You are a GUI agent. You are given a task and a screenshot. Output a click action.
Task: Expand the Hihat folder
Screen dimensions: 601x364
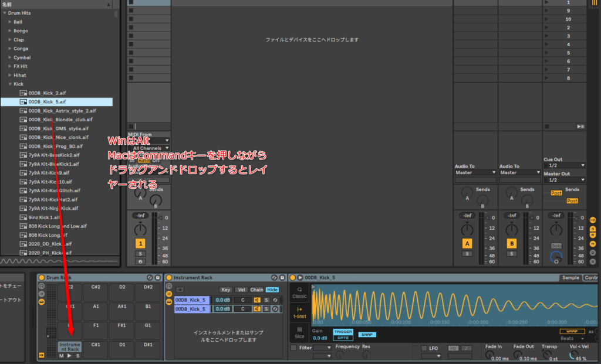[x=10, y=75]
